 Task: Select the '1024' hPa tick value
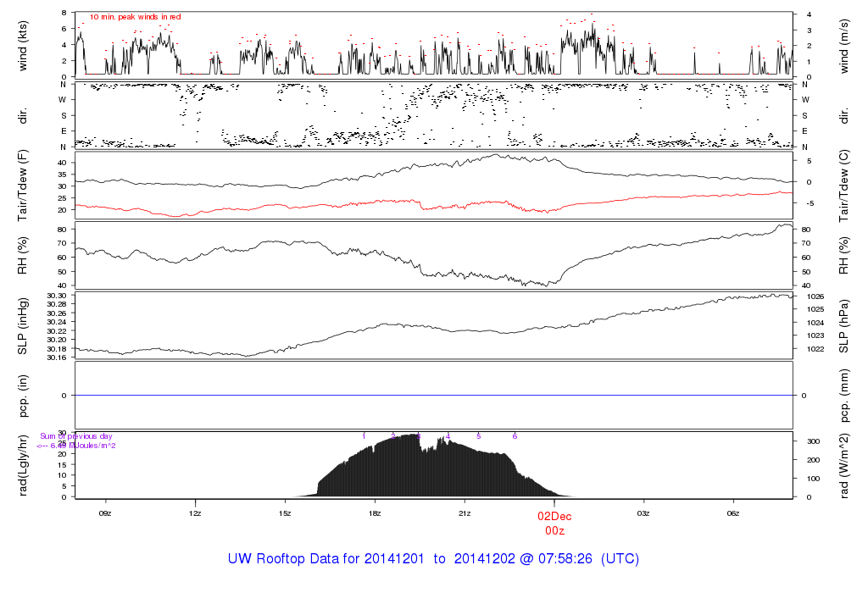click(x=815, y=323)
